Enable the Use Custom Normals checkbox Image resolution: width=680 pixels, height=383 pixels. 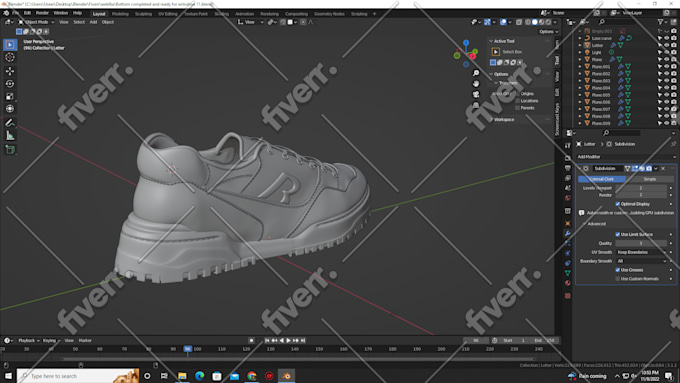[618, 279]
